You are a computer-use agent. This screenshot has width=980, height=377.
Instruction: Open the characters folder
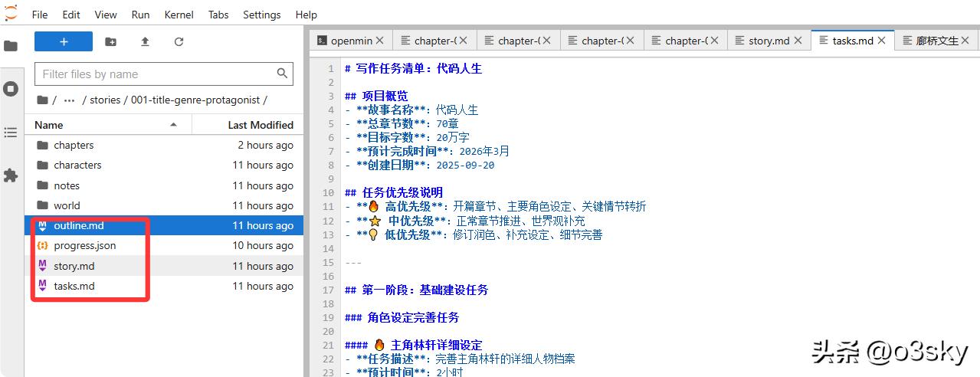pos(164,165)
